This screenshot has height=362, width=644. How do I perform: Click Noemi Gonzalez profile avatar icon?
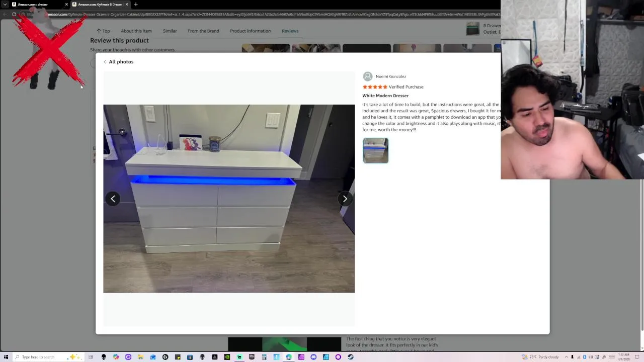click(368, 76)
